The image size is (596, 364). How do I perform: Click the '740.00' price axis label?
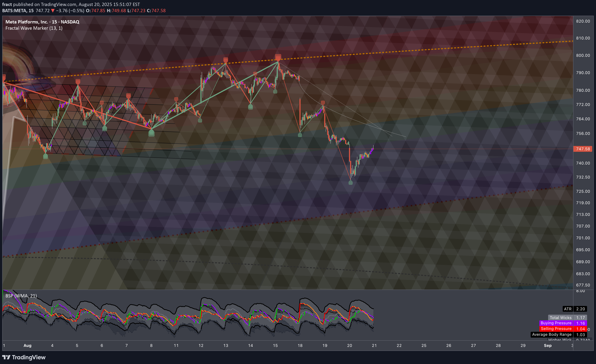tap(583, 163)
